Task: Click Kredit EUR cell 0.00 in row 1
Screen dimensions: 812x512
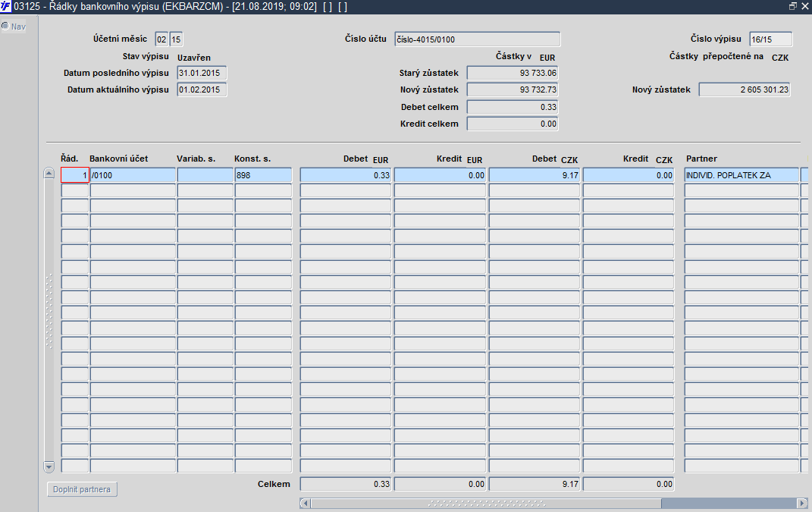Action: click(x=440, y=175)
